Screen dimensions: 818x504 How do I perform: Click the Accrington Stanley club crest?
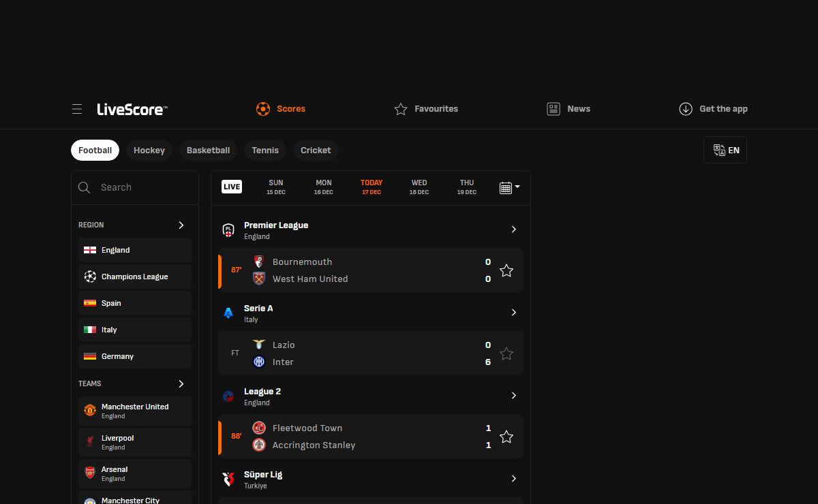pyautogui.click(x=259, y=445)
